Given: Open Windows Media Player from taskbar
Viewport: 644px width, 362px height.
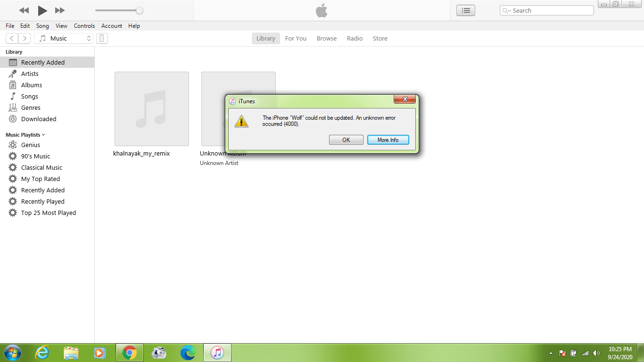Looking at the screenshot, I should coord(100,353).
